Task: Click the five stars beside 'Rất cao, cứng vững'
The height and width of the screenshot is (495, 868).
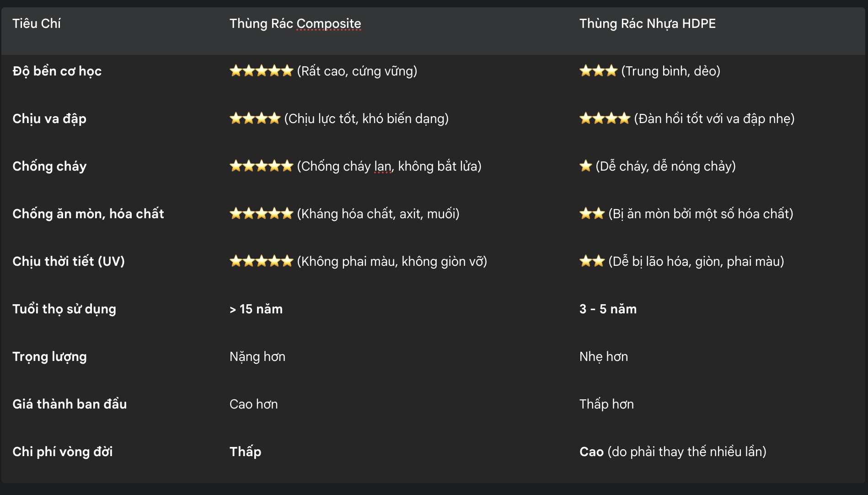Action: 261,71
